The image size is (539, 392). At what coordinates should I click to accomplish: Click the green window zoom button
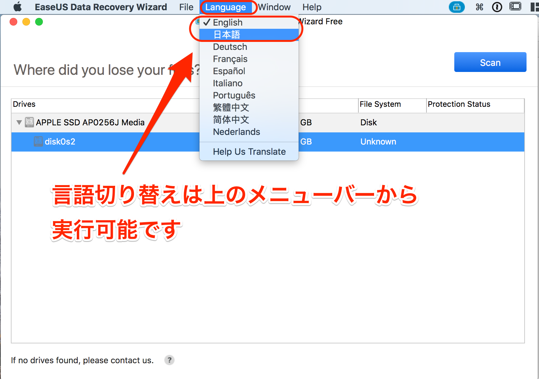(x=39, y=22)
